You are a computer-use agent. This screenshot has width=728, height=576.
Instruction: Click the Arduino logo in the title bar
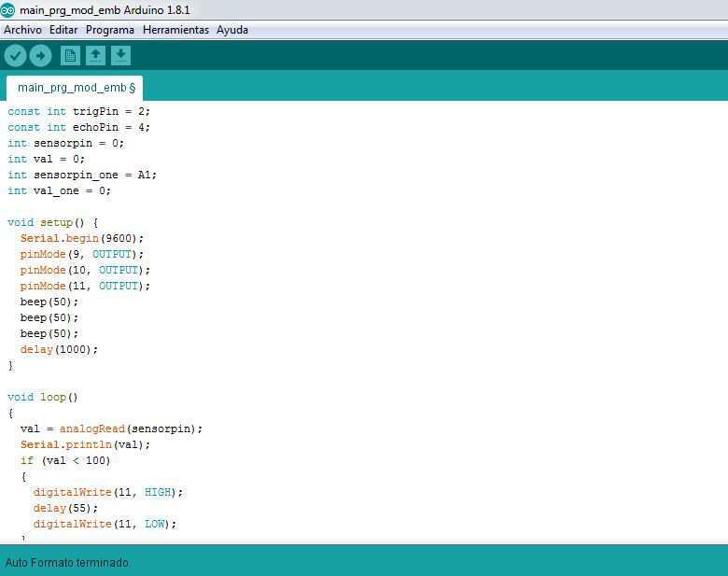(x=7, y=9)
